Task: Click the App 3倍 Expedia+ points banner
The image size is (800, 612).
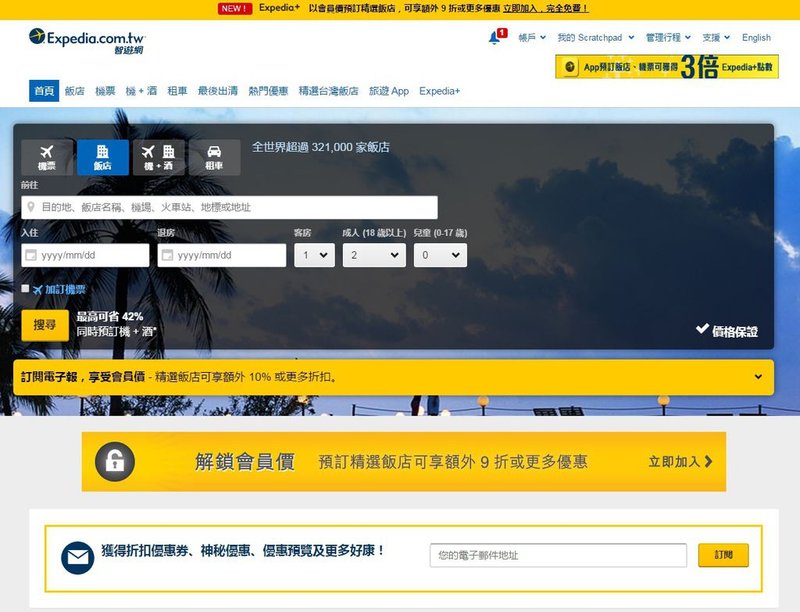Action: pyautogui.click(x=667, y=67)
